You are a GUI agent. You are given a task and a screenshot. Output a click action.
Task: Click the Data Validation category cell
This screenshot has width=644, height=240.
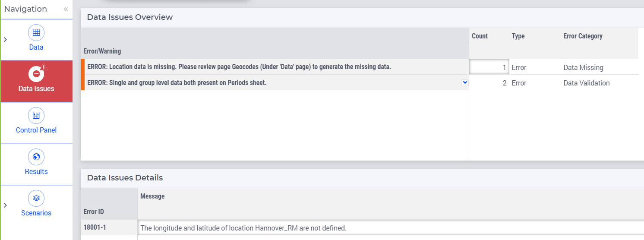point(587,83)
